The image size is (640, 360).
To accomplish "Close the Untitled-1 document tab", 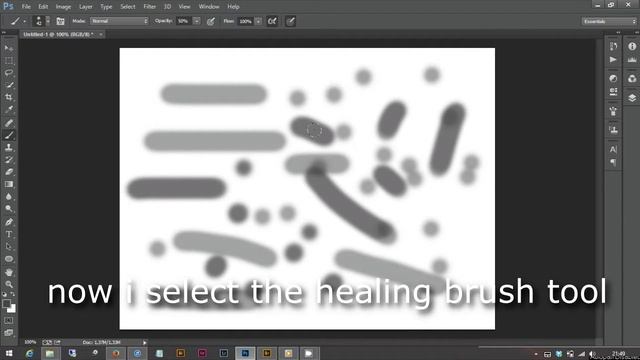I will click(x=101, y=34).
